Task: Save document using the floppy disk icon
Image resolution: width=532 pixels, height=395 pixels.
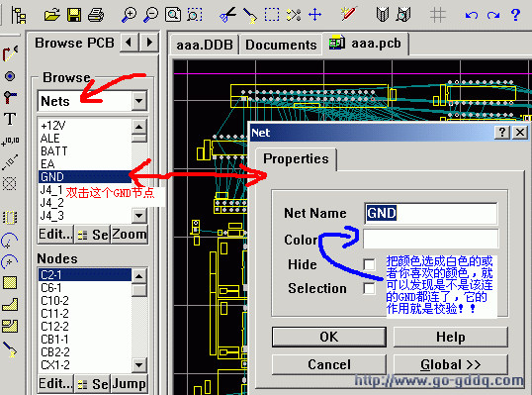Action: (x=74, y=15)
